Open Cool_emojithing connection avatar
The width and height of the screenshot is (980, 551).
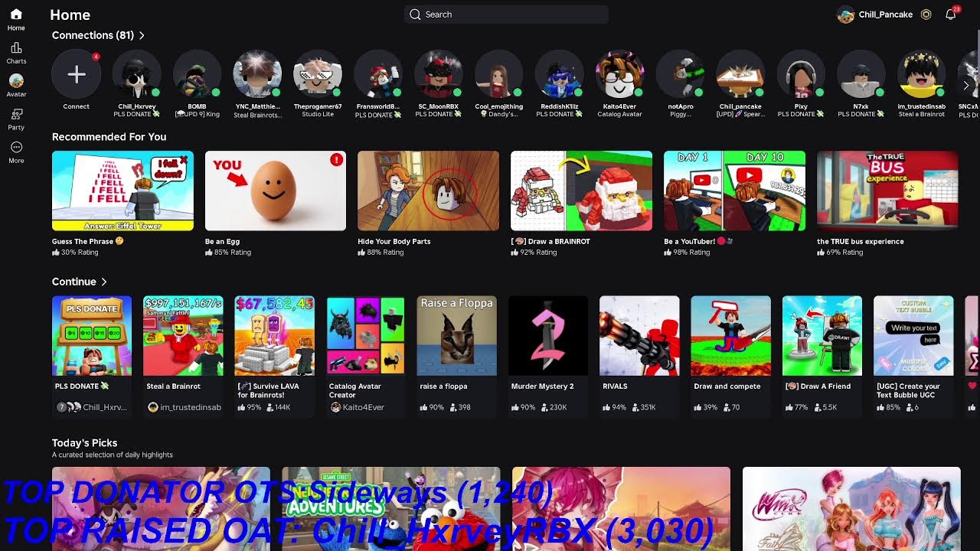(x=498, y=74)
